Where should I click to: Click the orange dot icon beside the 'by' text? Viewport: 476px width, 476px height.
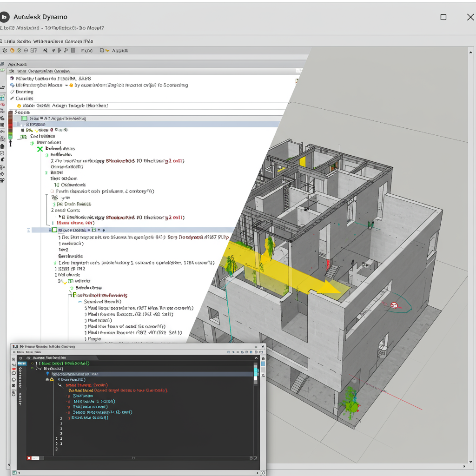coord(71,86)
